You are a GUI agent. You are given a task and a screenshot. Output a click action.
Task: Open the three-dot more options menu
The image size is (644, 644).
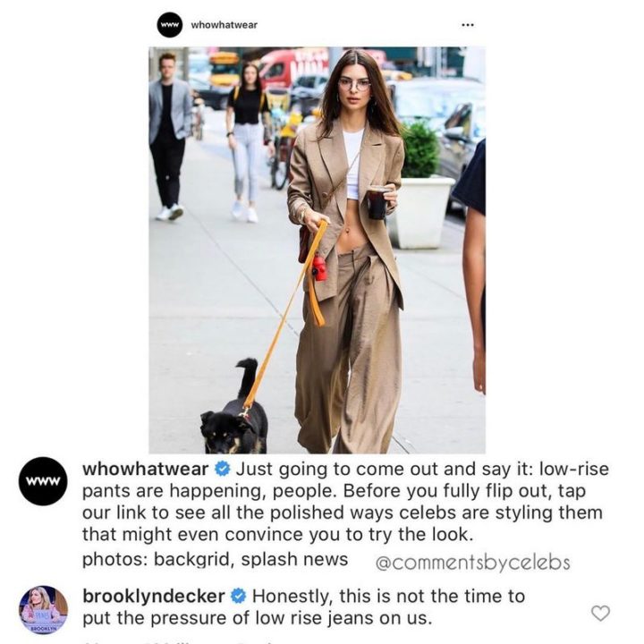coord(468,25)
